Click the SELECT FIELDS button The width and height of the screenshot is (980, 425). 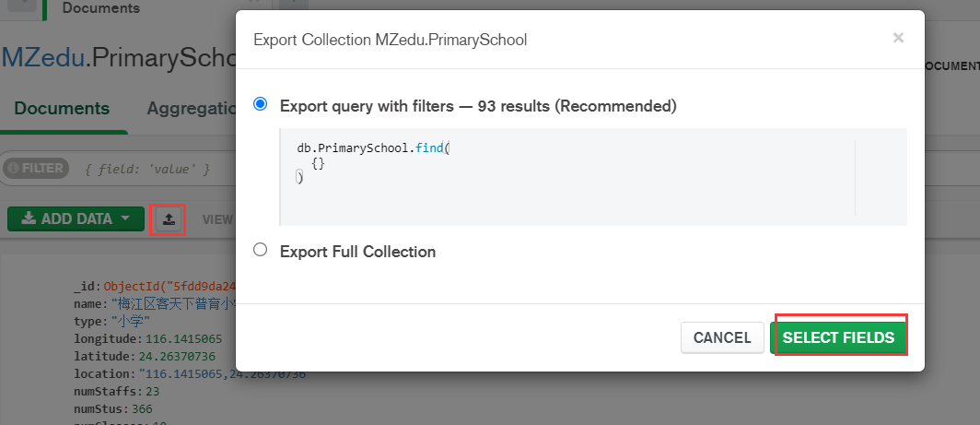838,337
